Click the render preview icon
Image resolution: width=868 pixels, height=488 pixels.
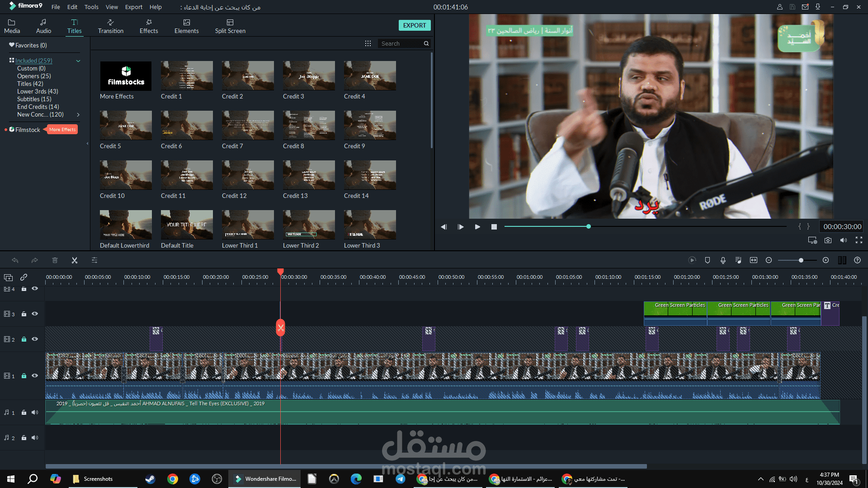pos(692,260)
